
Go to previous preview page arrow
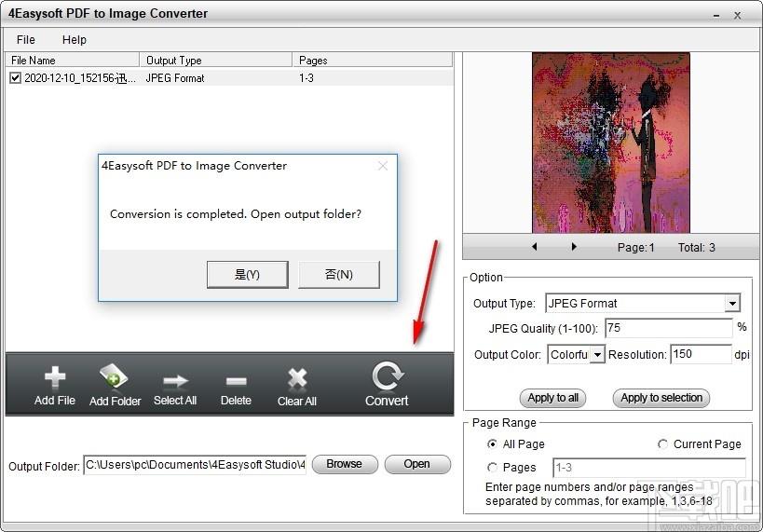point(535,247)
